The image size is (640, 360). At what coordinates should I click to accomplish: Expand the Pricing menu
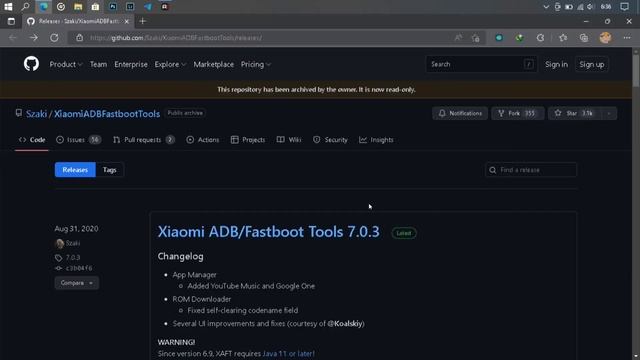point(256,64)
